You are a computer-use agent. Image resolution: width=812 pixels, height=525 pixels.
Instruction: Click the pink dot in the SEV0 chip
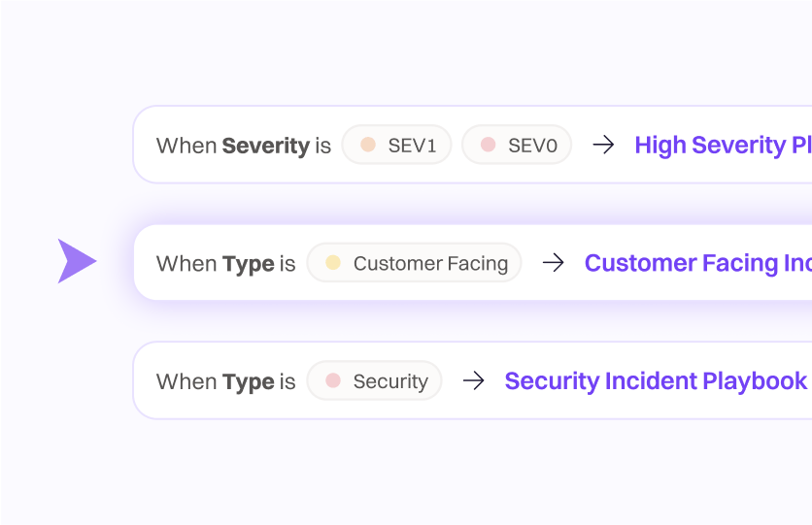(488, 146)
